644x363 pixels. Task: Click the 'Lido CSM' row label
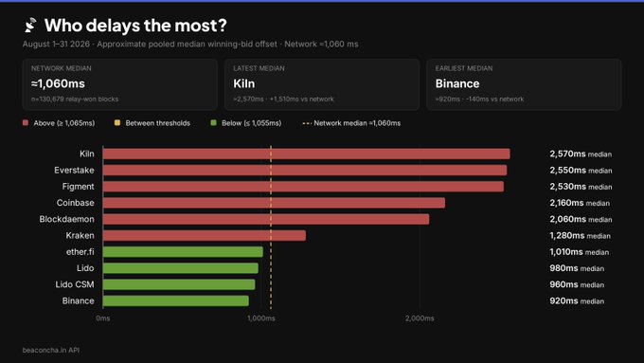[74, 284]
